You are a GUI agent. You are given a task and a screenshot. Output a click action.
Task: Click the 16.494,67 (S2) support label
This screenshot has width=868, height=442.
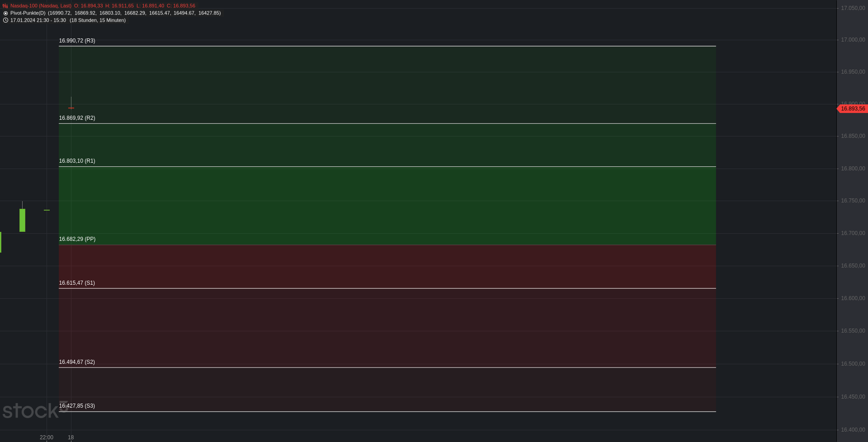77,362
